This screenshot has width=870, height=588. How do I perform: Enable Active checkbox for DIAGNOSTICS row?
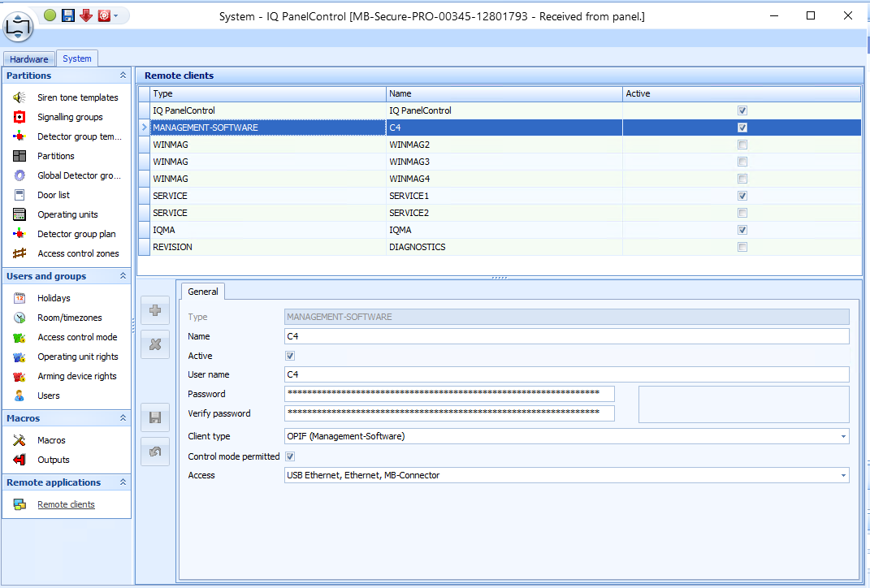742,247
